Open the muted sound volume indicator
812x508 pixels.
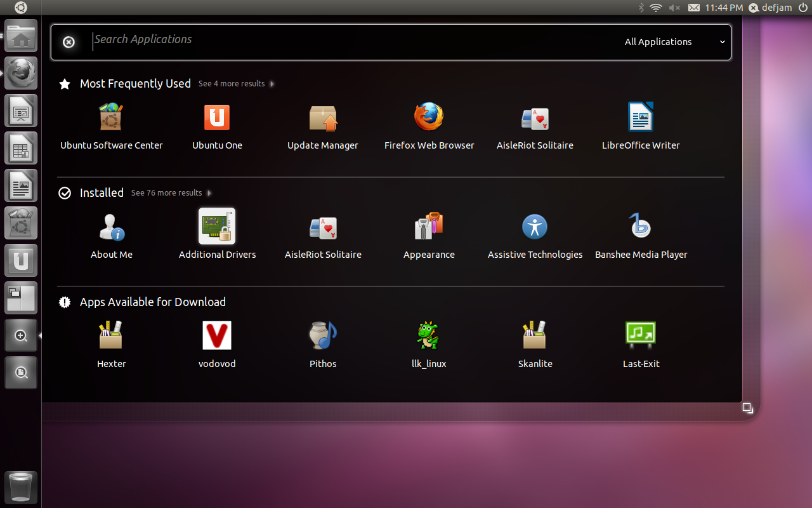(x=674, y=8)
